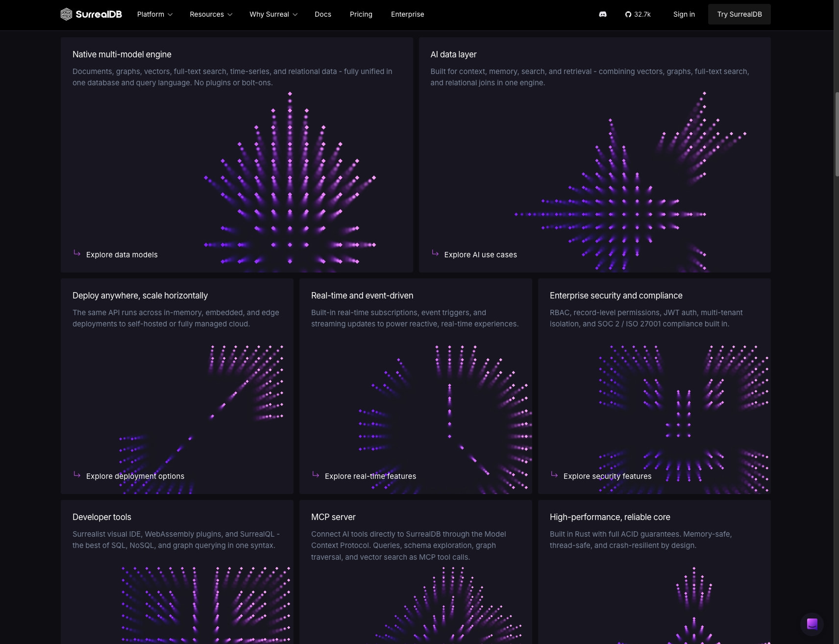Image resolution: width=839 pixels, height=644 pixels.
Task: Open Explore security features link
Action: (608, 476)
